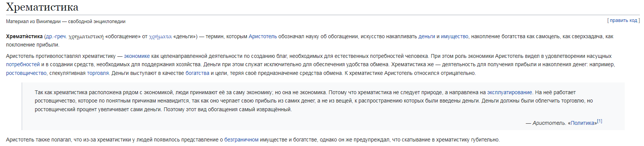
Task: Open the 'править код' edit link
Action: click(x=624, y=20)
